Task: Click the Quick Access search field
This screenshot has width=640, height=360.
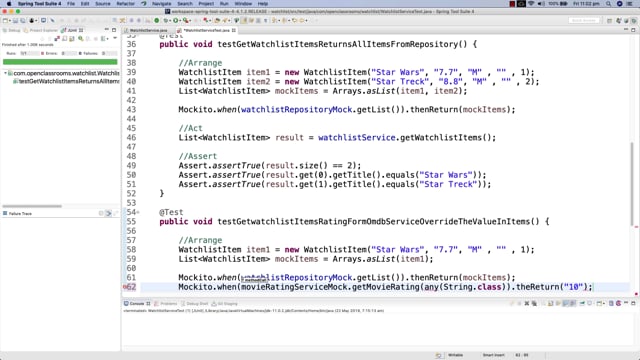Action: point(584,20)
